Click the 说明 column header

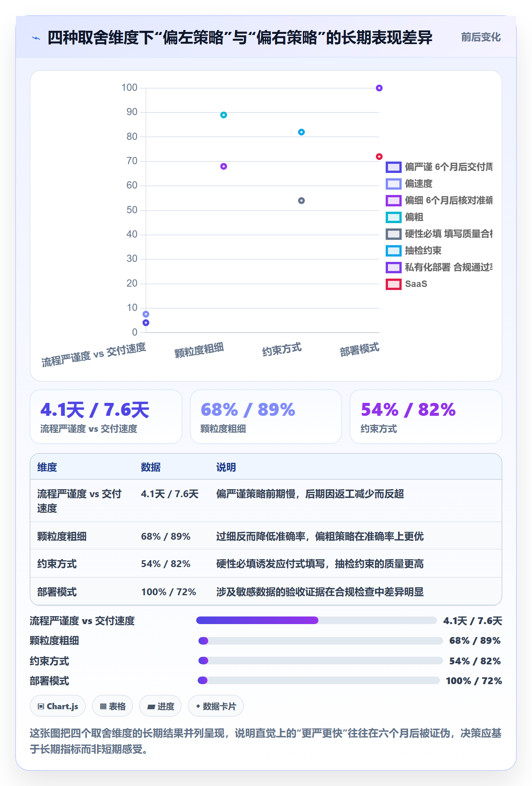[226, 467]
